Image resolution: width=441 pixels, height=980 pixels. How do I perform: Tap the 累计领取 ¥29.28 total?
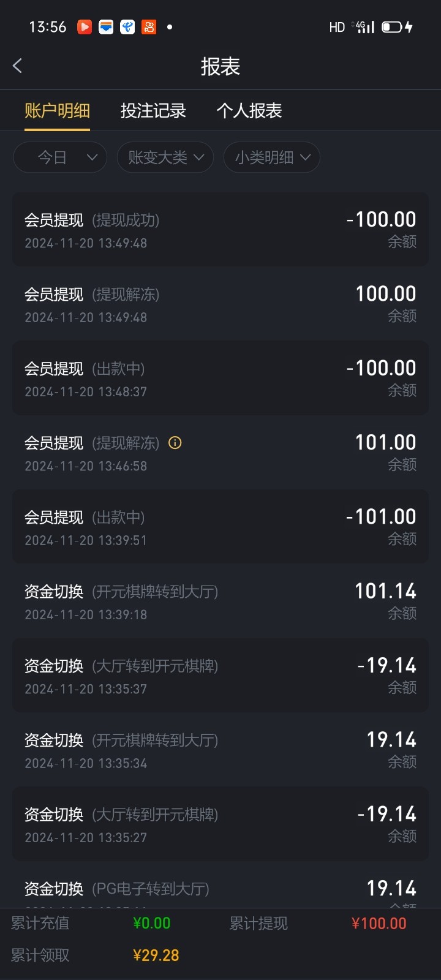pyautogui.click(x=156, y=956)
